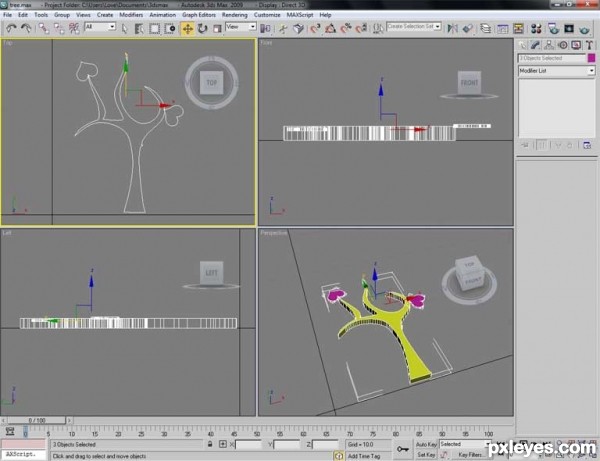Toggle the 3D Snaps icon
The width and height of the screenshot is (600, 461).
[315, 29]
